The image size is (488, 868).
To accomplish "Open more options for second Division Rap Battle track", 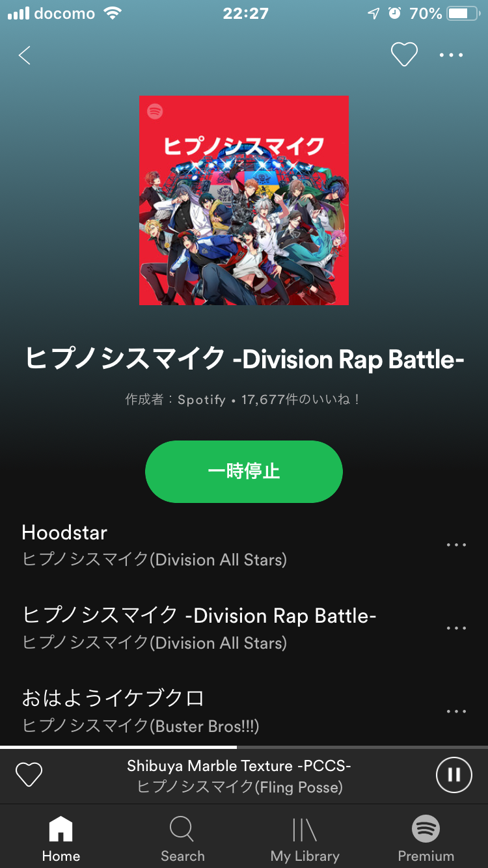I will pyautogui.click(x=456, y=628).
